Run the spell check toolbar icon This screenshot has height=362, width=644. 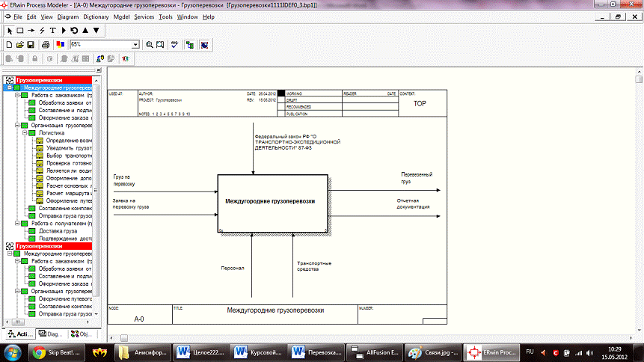coord(176,44)
